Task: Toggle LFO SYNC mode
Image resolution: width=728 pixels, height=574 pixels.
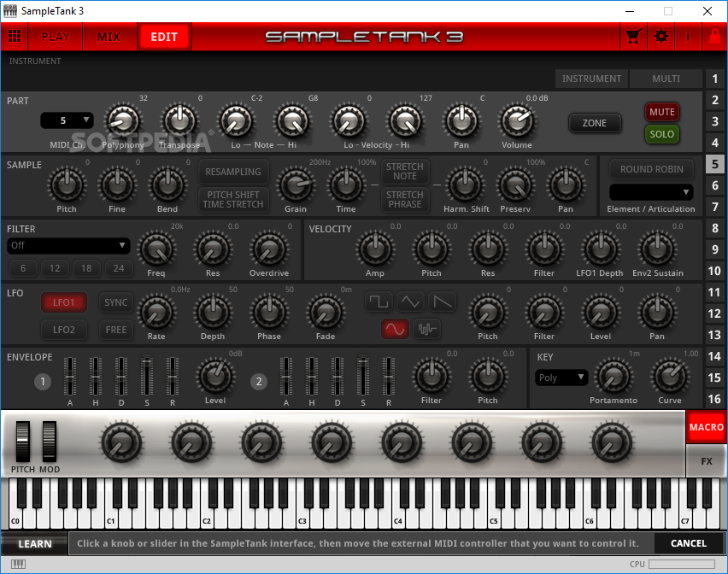Action: coord(116,302)
